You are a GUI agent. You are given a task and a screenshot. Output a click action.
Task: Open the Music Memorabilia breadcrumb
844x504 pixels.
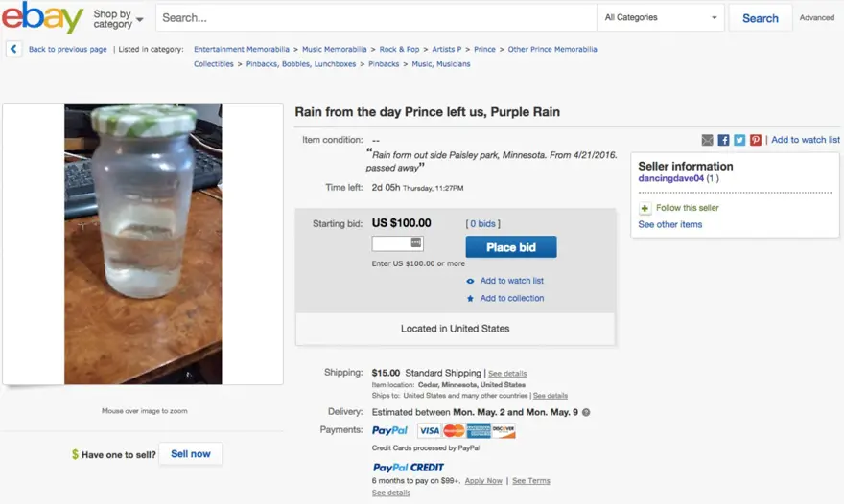pyautogui.click(x=335, y=49)
